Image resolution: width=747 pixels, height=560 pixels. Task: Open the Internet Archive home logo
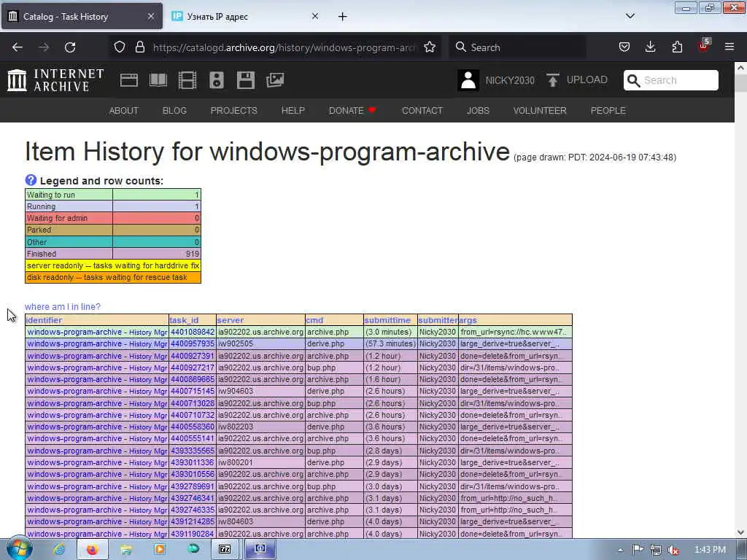point(55,80)
